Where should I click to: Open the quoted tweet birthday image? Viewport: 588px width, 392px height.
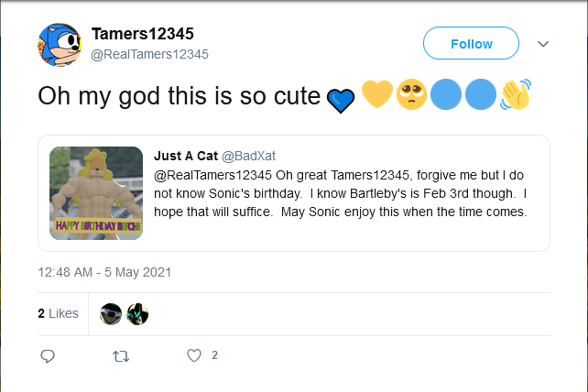pyautogui.click(x=96, y=193)
